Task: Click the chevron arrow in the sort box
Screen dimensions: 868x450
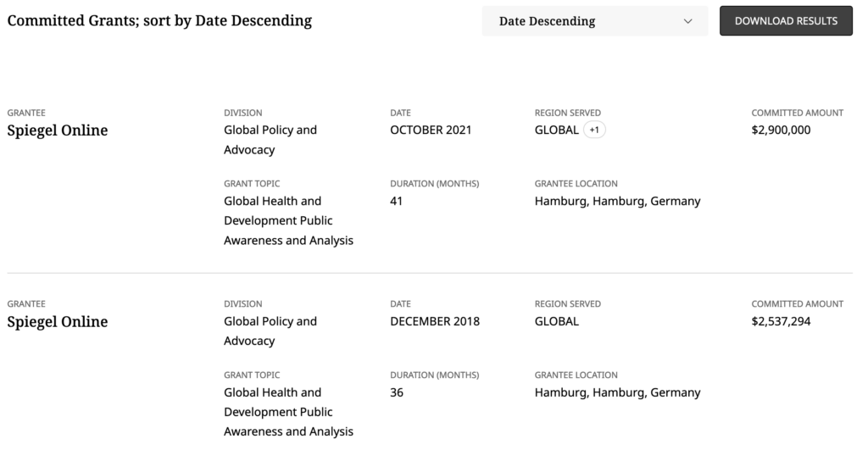Action: pyautogui.click(x=687, y=21)
